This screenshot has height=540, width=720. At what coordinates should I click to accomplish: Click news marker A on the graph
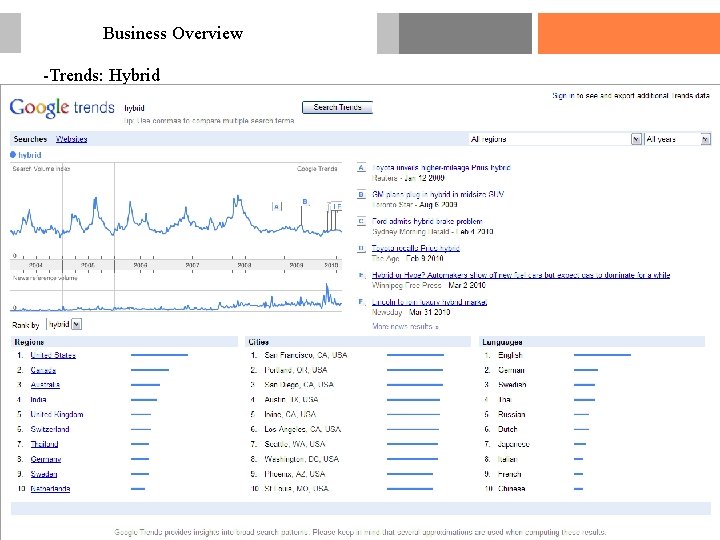[276, 207]
